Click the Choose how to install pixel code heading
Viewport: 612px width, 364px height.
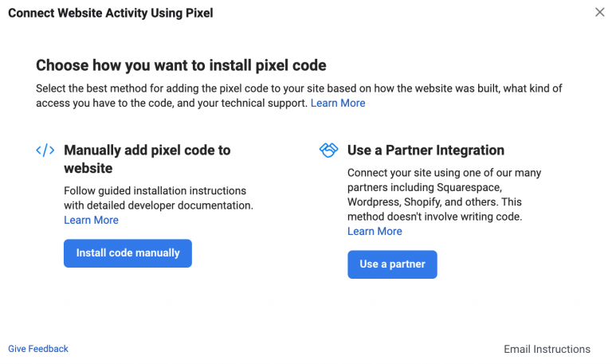(181, 65)
